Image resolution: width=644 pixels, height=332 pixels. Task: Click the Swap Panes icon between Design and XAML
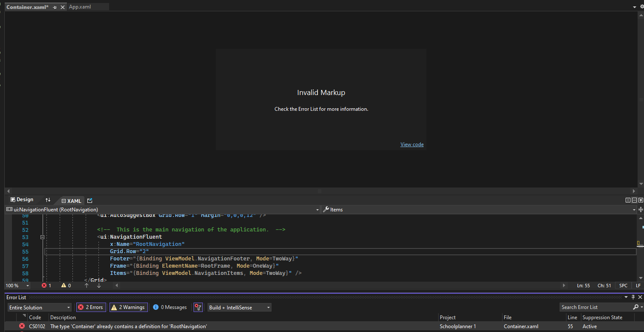pyautogui.click(x=48, y=200)
